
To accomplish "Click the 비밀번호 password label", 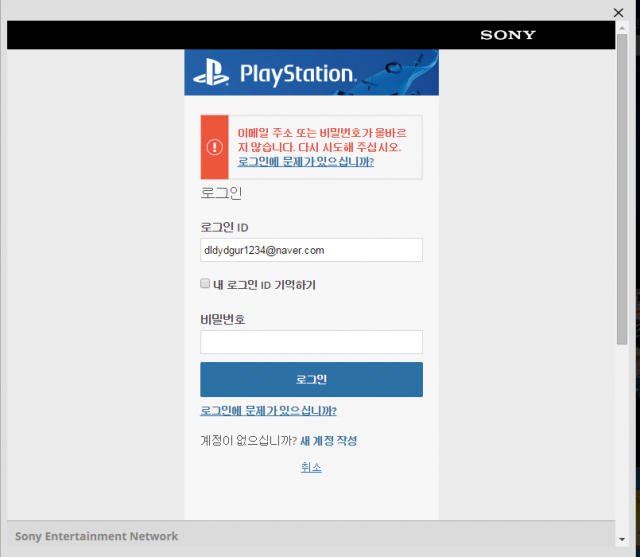I will point(222,320).
